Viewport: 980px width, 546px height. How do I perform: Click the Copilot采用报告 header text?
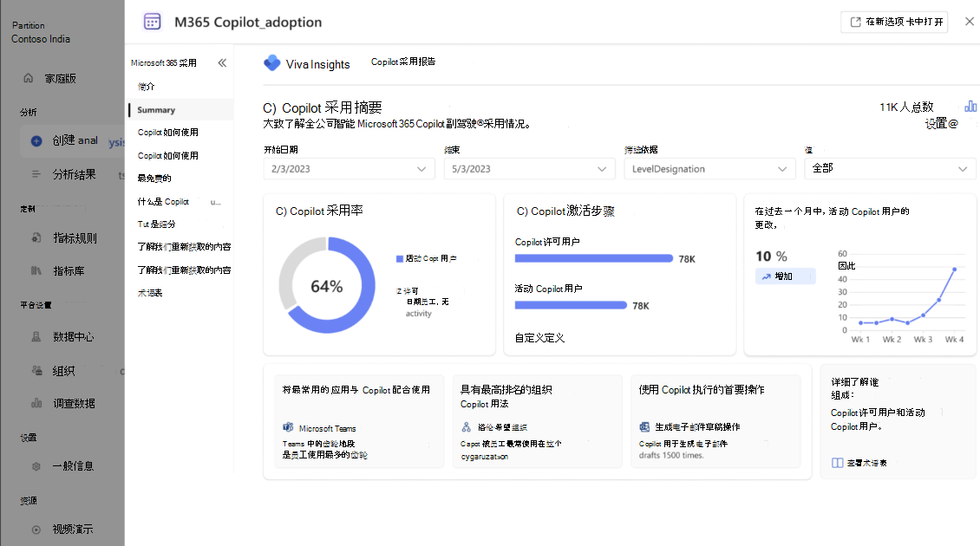[403, 62]
